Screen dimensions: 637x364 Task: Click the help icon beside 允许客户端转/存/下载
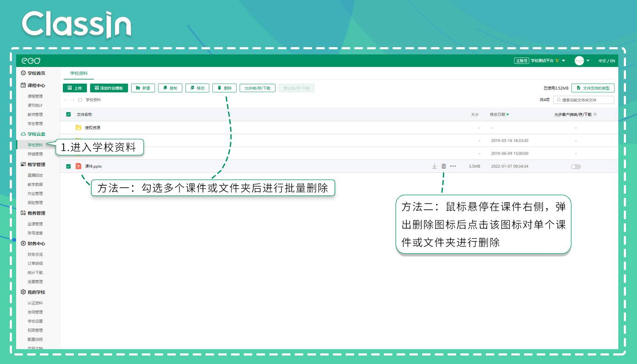(595, 114)
